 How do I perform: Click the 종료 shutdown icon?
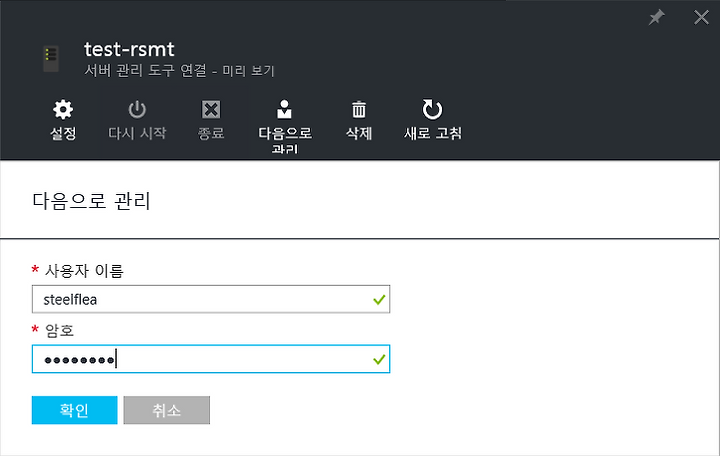pos(211,110)
